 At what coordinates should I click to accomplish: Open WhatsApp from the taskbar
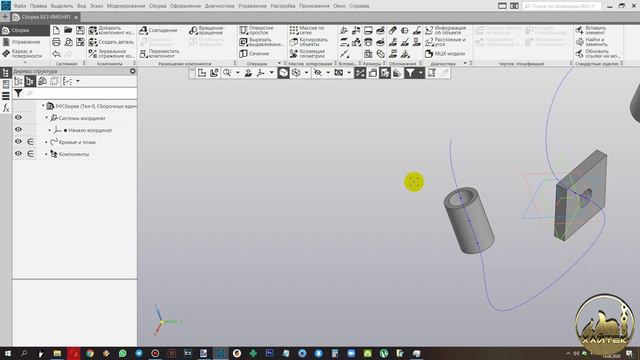[x=122, y=353]
